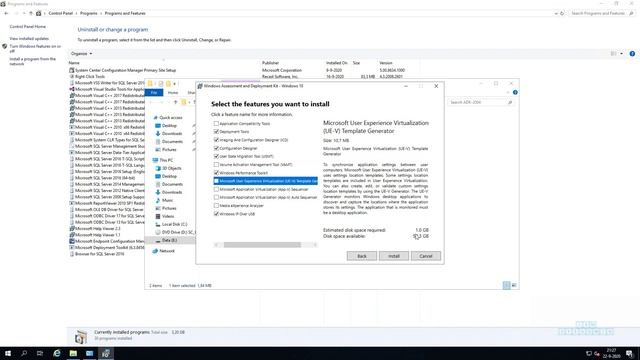Refresh the Programs and Features address bar
Image resolution: width=640 pixels, height=360 pixels.
click(x=562, y=13)
